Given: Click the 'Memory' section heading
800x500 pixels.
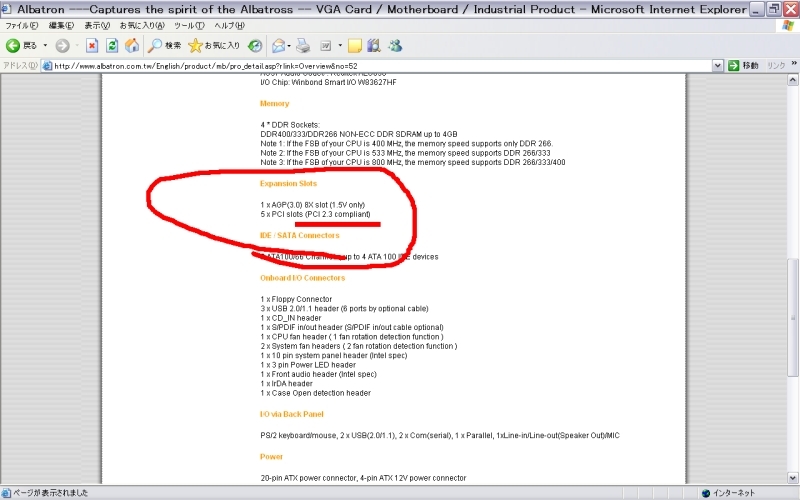Looking at the screenshot, I should pos(274,104).
